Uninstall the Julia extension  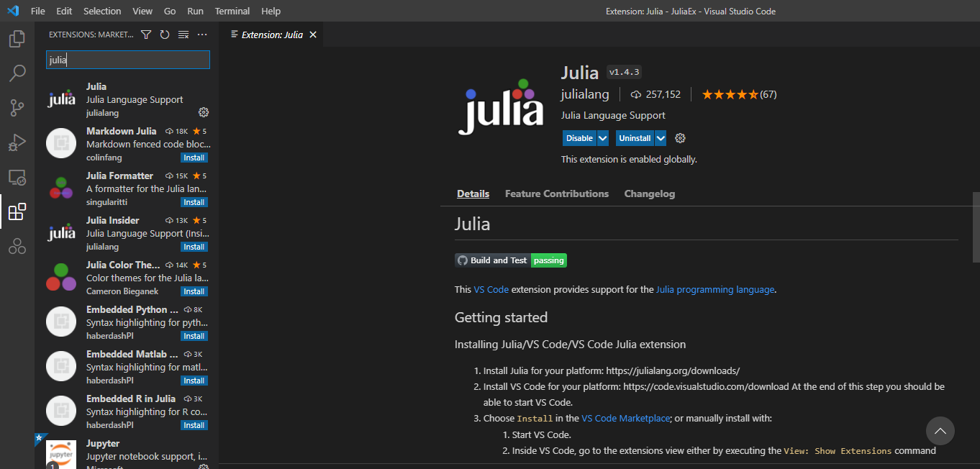(635, 138)
